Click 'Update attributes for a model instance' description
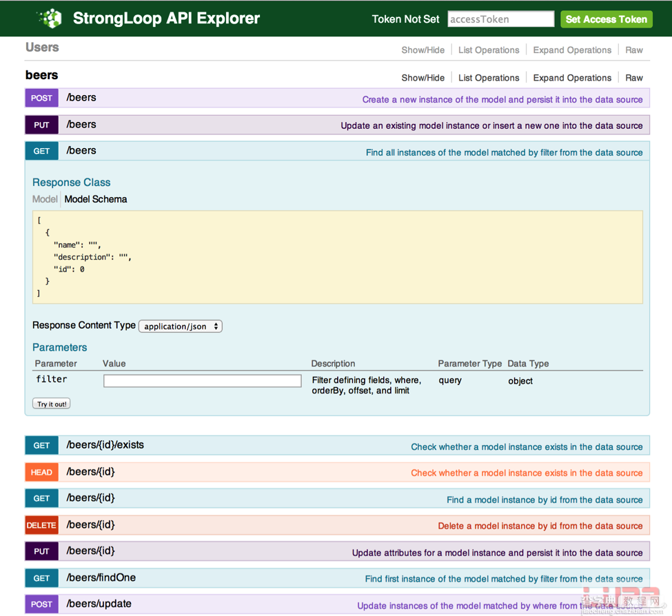 (x=497, y=553)
